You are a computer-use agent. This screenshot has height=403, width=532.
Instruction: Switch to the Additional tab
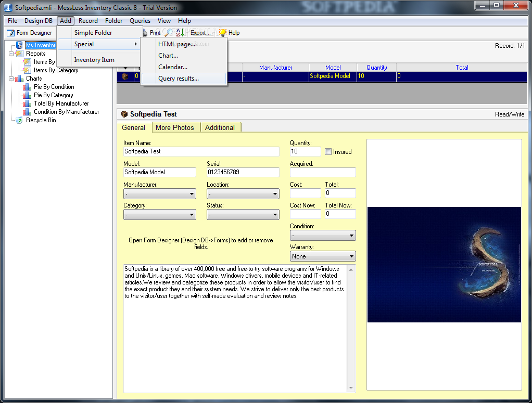click(x=220, y=127)
